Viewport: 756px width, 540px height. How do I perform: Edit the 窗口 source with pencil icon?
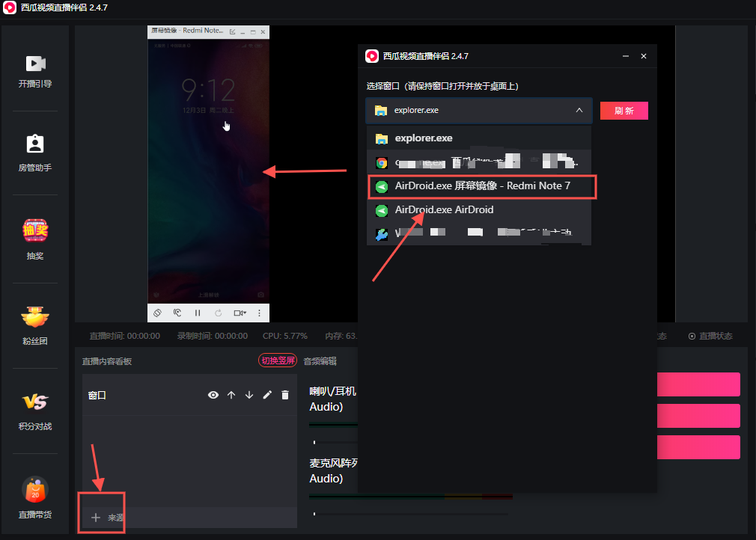point(267,395)
